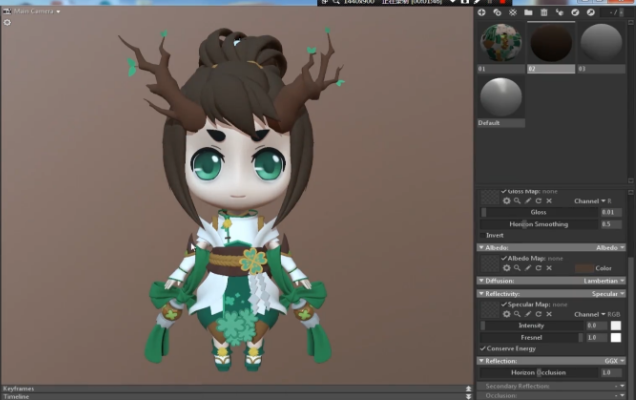Image resolution: width=636 pixels, height=400 pixels.
Task: Click the Horizon Smoothing slider
Action: click(x=539, y=224)
